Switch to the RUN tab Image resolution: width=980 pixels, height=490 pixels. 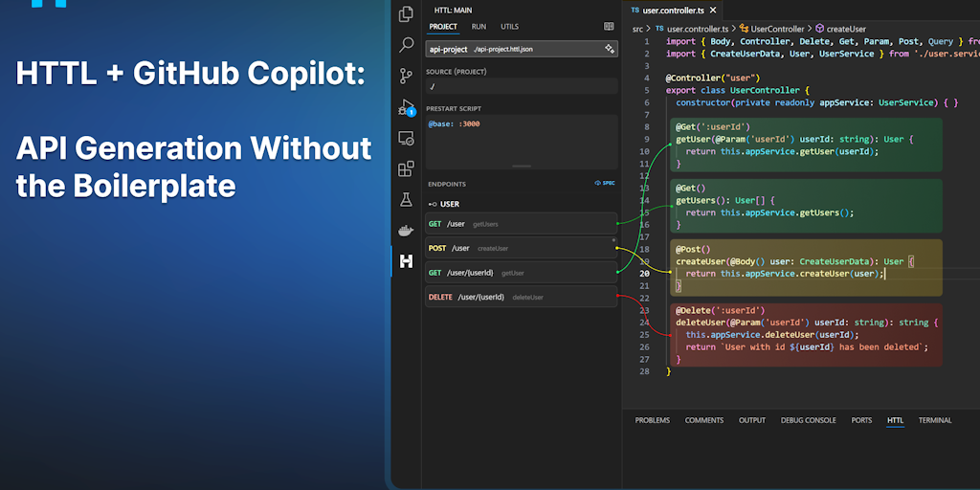tap(479, 27)
